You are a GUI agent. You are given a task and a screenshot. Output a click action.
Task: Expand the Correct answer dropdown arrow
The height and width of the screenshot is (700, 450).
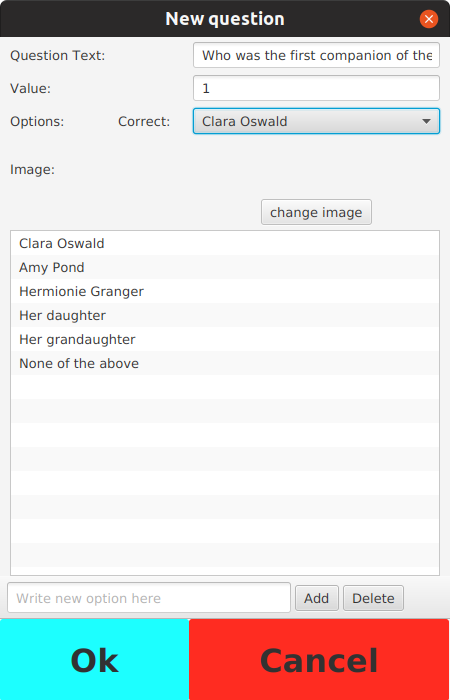point(426,121)
